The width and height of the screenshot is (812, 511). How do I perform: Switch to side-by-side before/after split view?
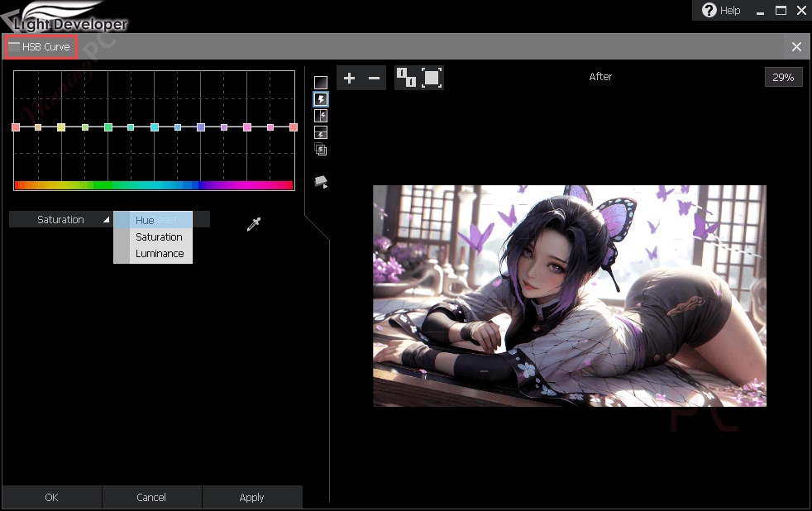coord(321,116)
